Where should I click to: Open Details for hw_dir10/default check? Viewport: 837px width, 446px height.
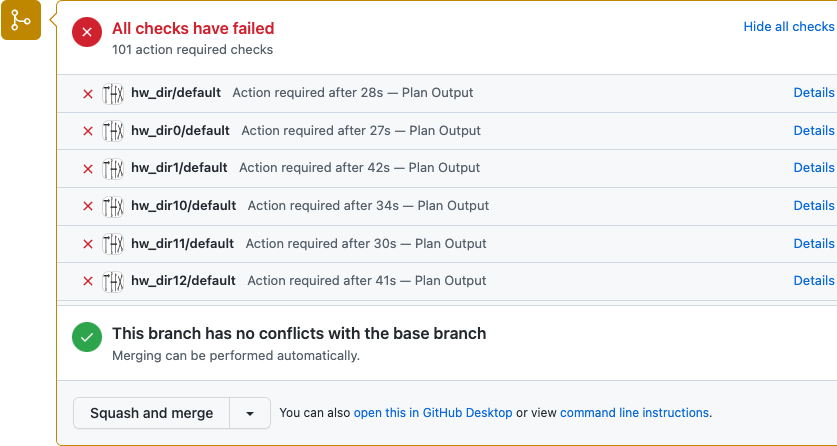814,205
